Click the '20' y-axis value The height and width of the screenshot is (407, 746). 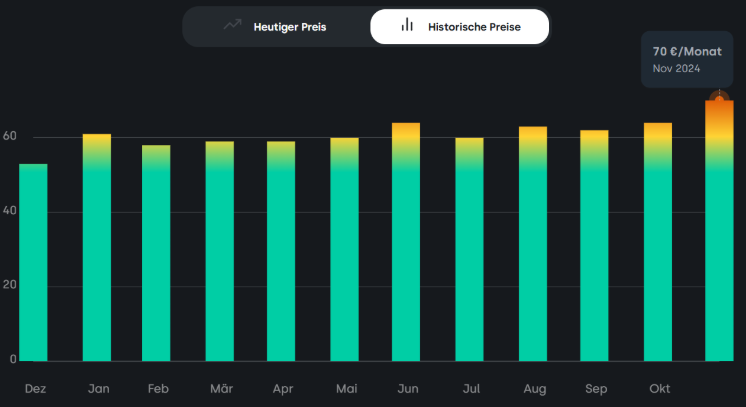coord(10,285)
